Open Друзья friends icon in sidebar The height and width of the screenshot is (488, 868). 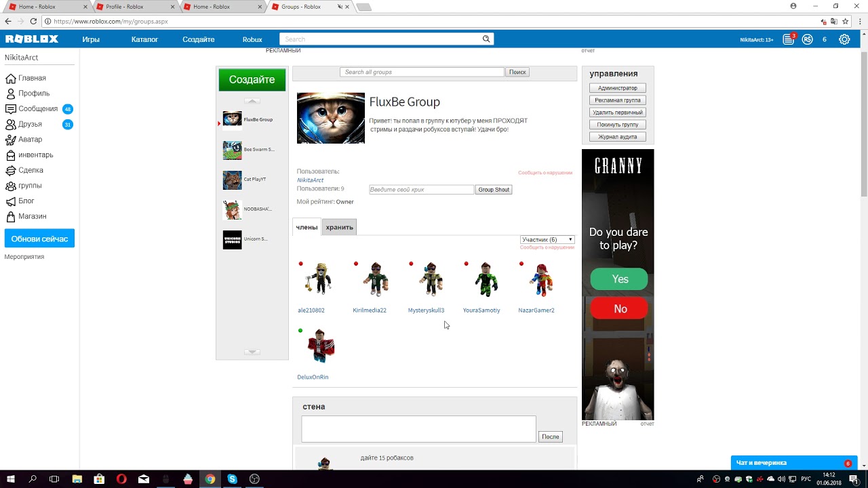click(11, 124)
